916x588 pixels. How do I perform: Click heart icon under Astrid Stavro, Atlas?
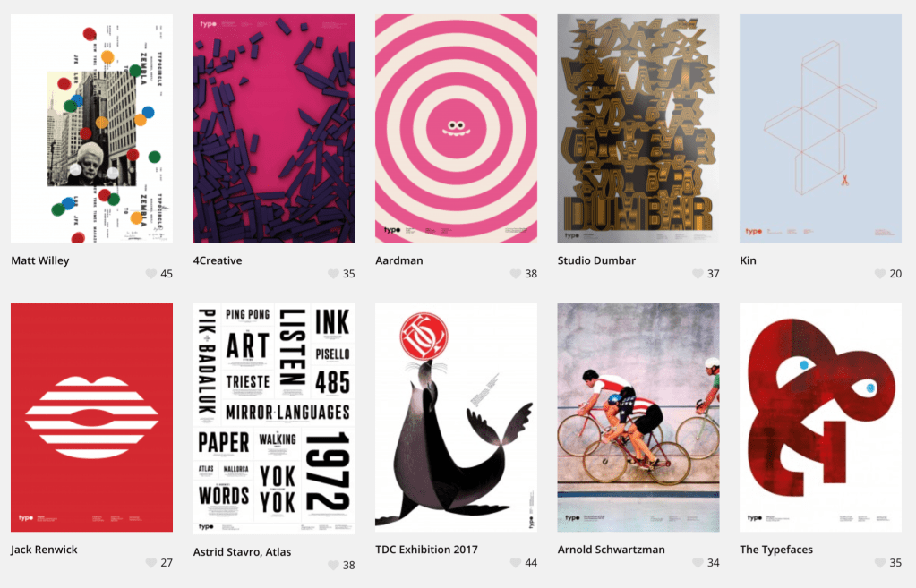coord(334,566)
